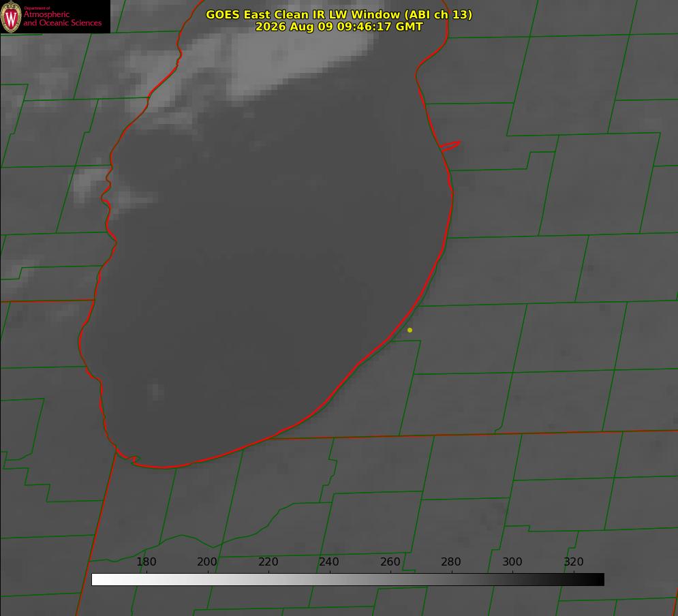Click the GOES East Clean IR title

(339, 14)
